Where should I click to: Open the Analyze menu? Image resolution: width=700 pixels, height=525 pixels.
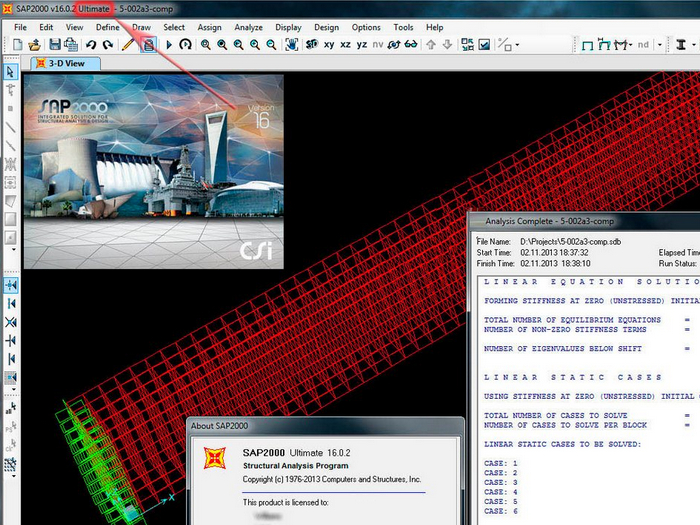tap(248, 27)
